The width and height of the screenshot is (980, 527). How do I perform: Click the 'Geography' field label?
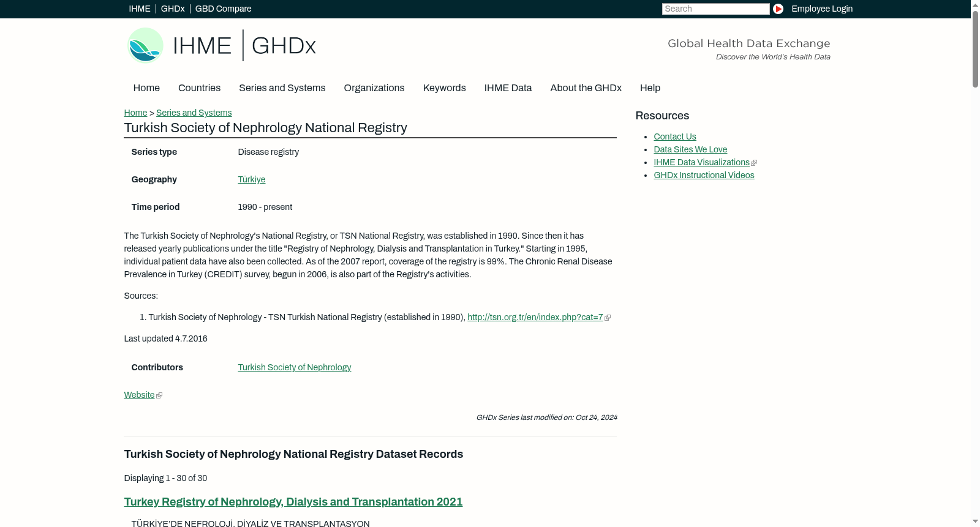[x=154, y=179]
